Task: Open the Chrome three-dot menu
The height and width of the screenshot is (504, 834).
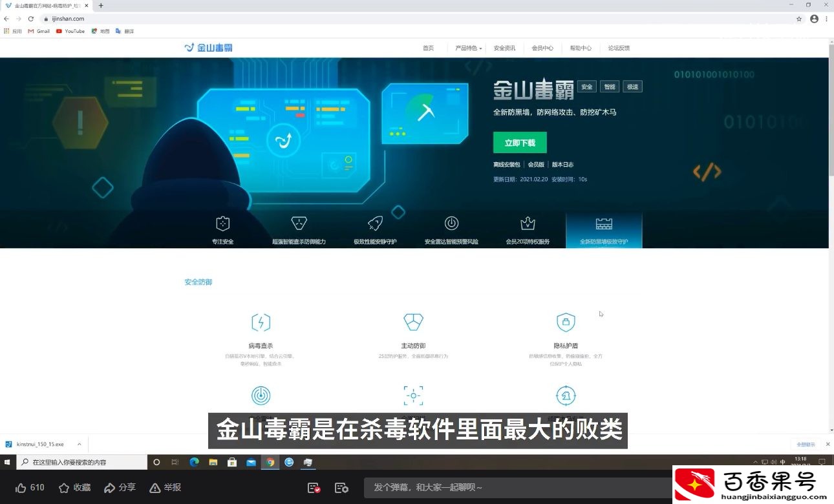Action: pos(826,19)
